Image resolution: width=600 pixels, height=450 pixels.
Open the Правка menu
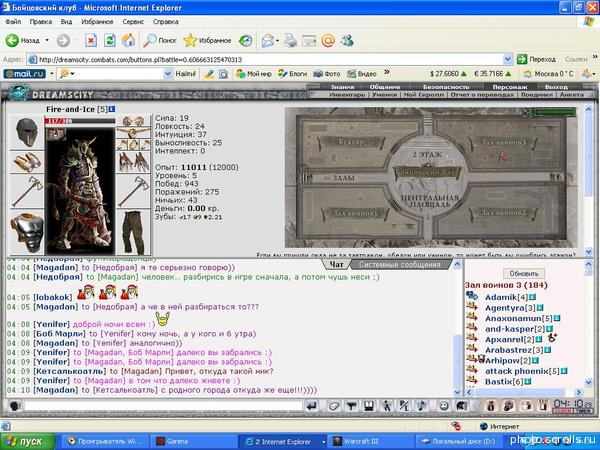coord(41,22)
